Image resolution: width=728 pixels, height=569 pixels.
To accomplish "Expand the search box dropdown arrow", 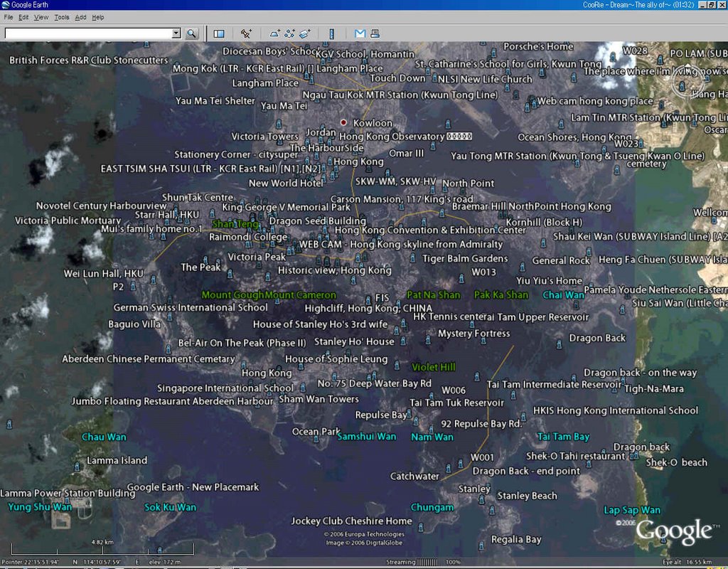I will 176,33.
